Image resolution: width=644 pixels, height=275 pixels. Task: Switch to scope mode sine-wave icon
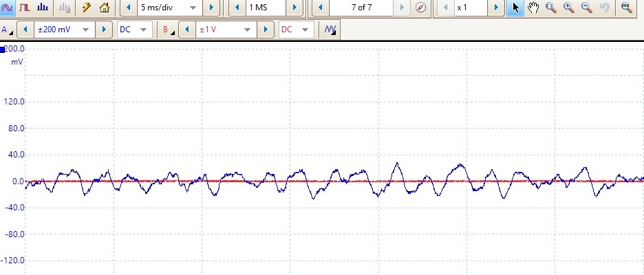pos(6,8)
